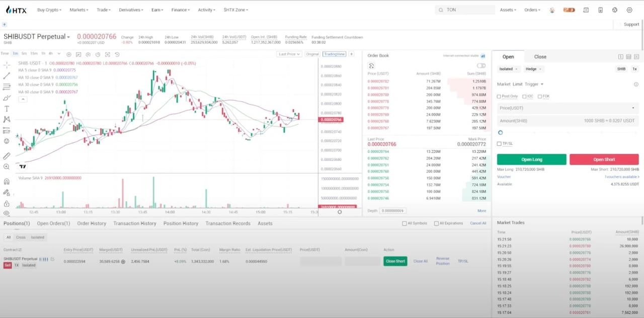This screenshot has height=318, width=644.
Task: Open the emoji icons tool in the chart sidebar
Action: tap(7, 141)
